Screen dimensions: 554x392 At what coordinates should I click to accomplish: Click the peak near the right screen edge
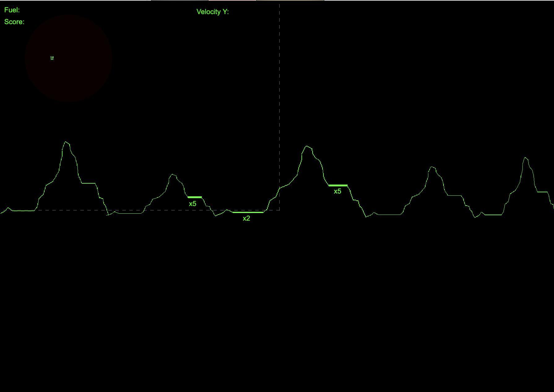click(525, 158)
